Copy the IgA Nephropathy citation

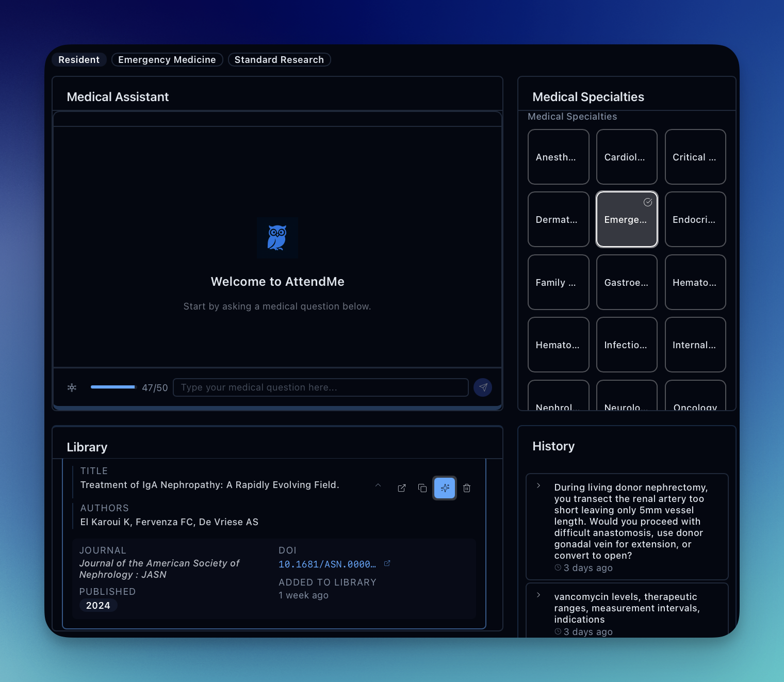pyautogui.click(x=422, y=488)
